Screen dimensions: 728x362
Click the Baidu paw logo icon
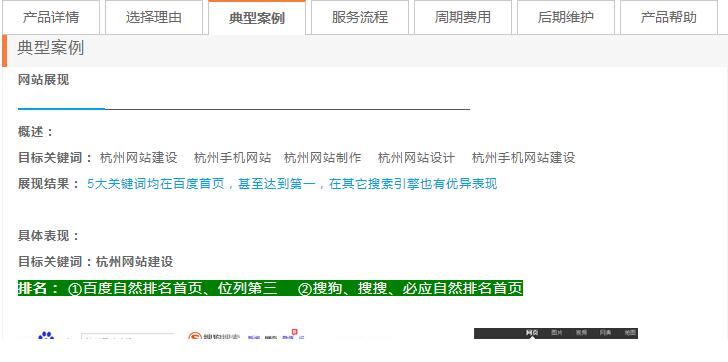pyautogui.click(x=46, y=335)
